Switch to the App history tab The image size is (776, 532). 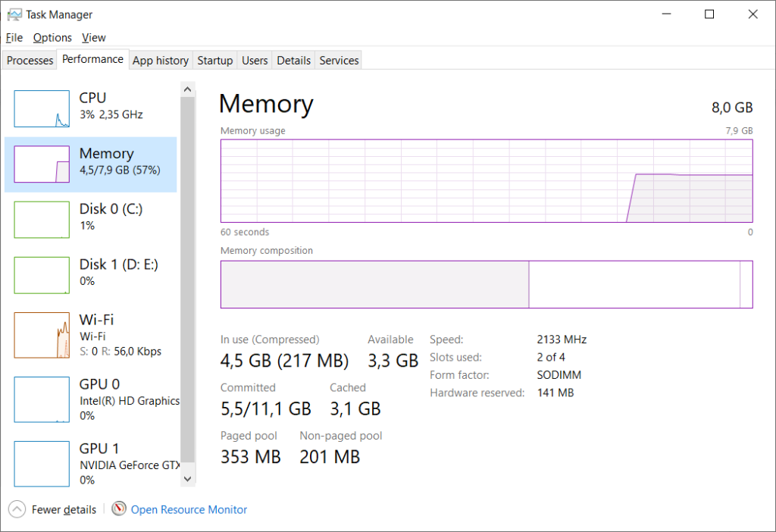click(161, 61)
